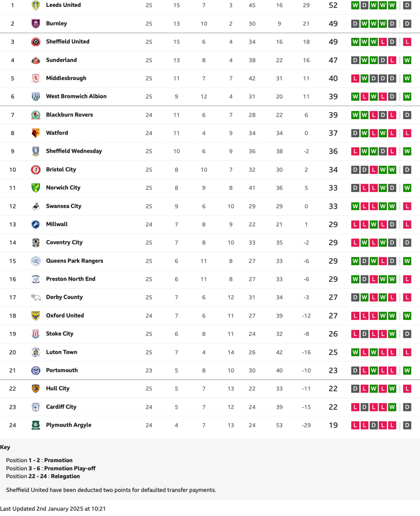The image size is (420, 516).
Task: Open the Sunderland team name link
Action: click(61, 60)
